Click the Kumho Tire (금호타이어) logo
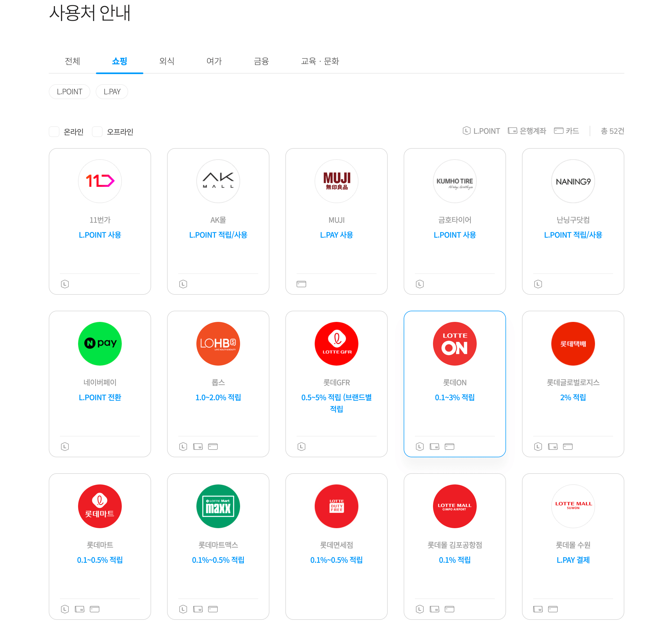This screenshot has height=631, width=672. 455,181
